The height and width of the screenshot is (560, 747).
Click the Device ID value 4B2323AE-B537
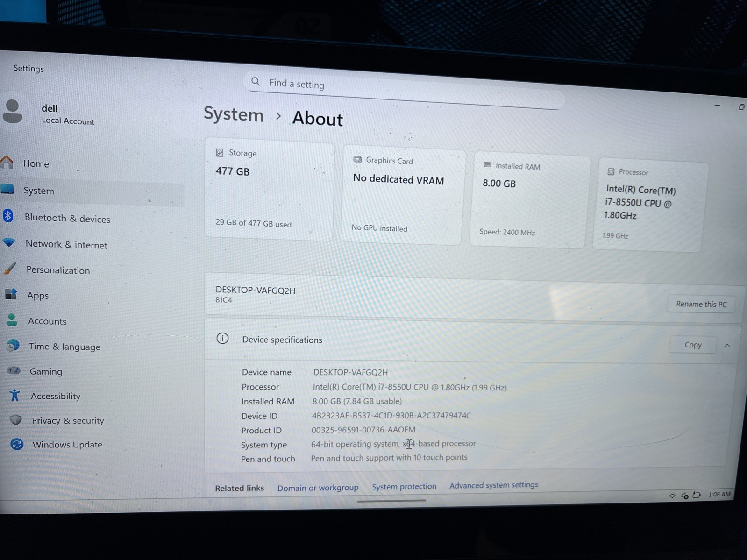391,415
